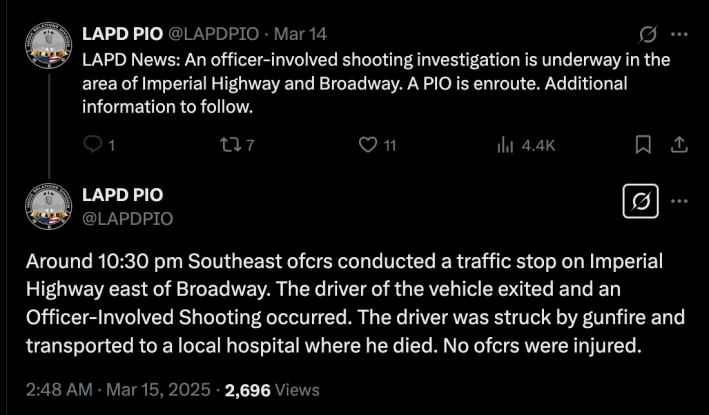The width and height of the screenshot is (709, 415).
Task: Like the LAPD News tweet
Action: coord(368,146)
